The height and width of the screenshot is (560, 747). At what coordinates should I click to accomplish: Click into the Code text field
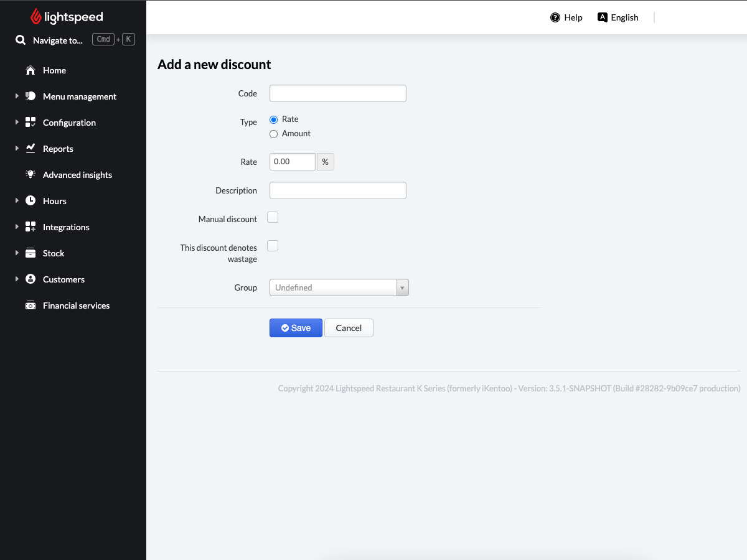click(337, 93)
